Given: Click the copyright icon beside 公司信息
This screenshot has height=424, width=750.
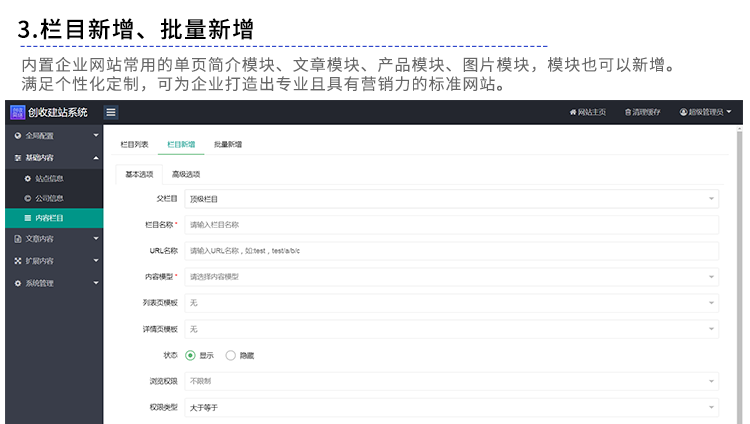Looking at the screenshot, I should tap(28, 198).
